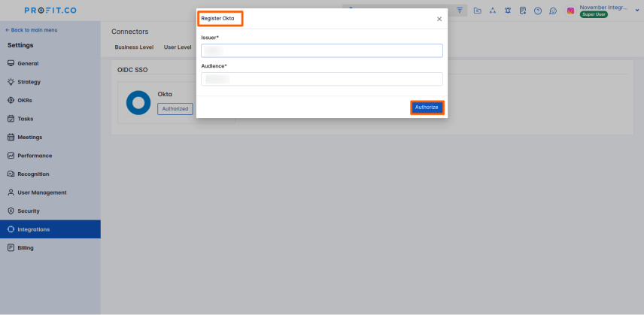The height and width of the screenshot is (315, 644).
Task: Click the Integrations chip icon
Action: point(11,229)
